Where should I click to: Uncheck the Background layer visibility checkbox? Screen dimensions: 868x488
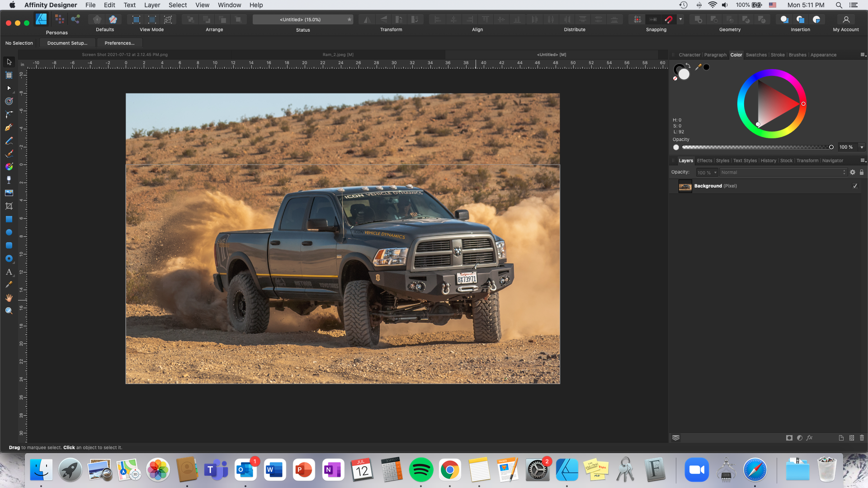(855, 186)
